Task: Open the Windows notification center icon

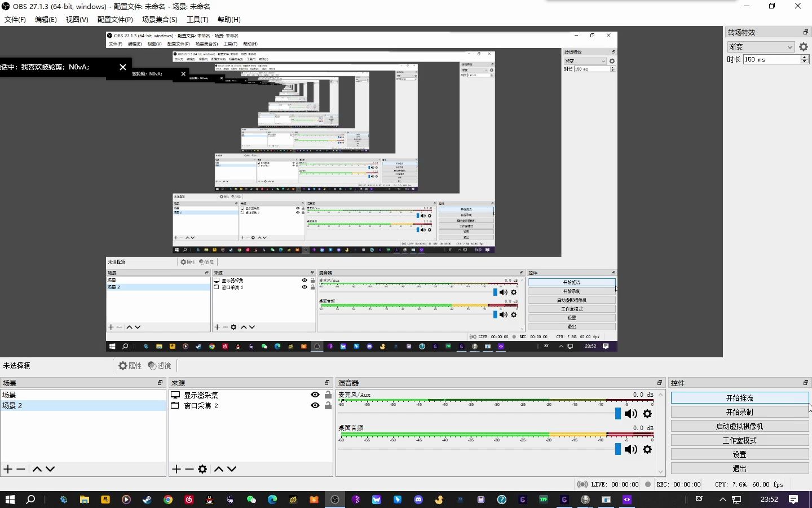Action: click(793, 500)
